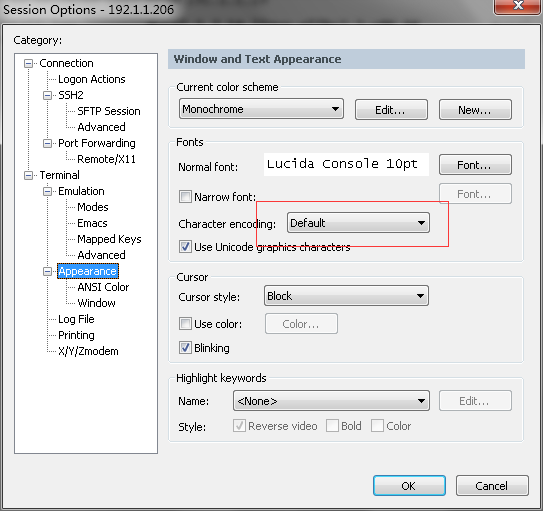The image size is (543, 511).
Task: Collapse the SSH2 tree node
Action: [47, 95]
